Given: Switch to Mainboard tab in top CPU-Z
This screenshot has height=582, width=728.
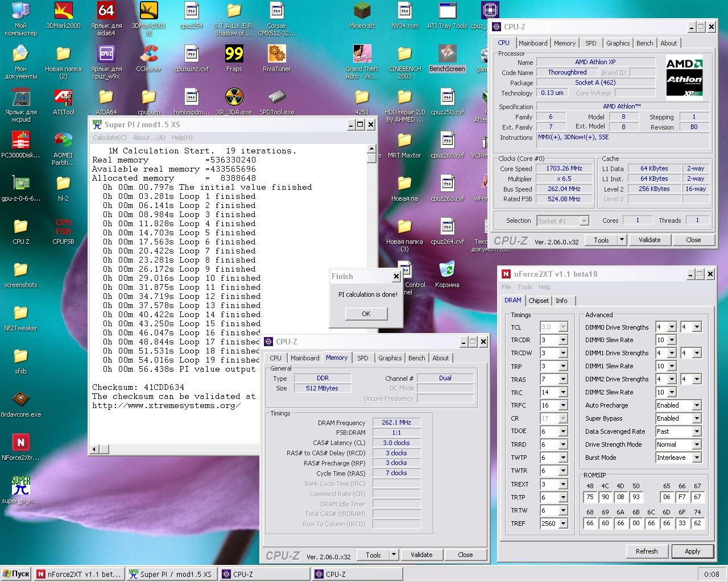Looking at the screenshot, I should pyautogui.click(x=533, y=43).
